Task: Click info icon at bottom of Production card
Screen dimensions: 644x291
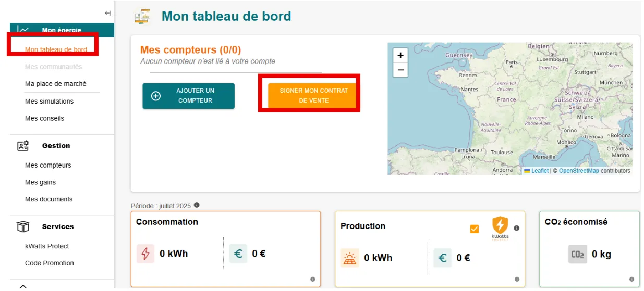Action: pyautogui.click(x=517, y=279)
